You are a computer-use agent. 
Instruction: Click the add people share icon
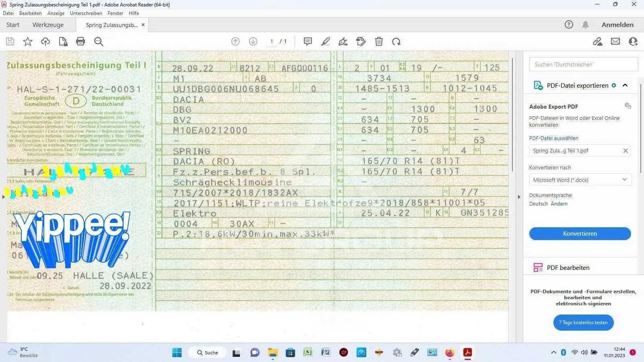click(633, 41)
